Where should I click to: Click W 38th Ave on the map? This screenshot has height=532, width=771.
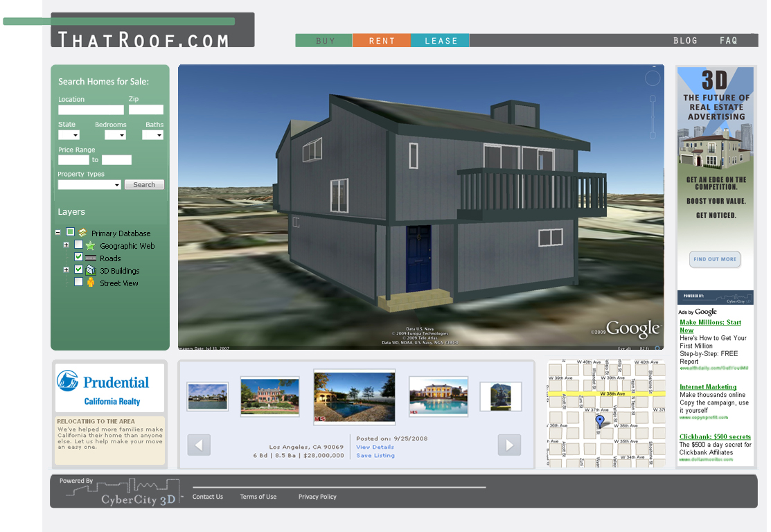[x=612, y=394]
